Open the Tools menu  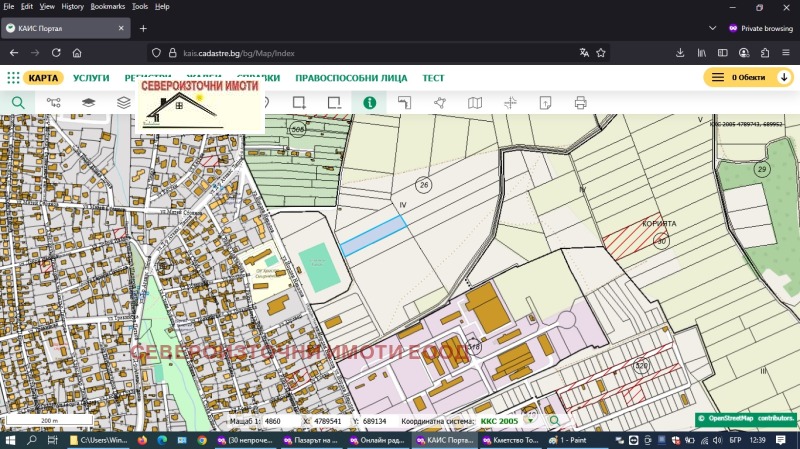click(x=140, y=7)
